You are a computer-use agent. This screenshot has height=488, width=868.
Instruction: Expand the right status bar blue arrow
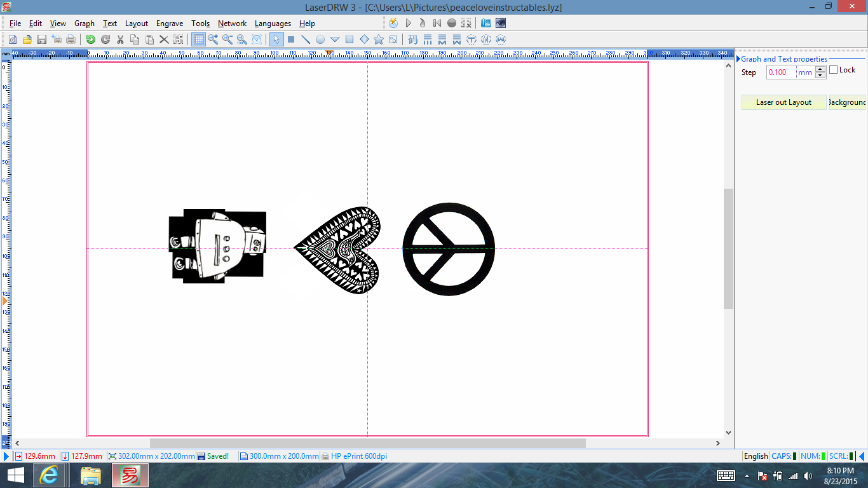(x=862, y=456)
